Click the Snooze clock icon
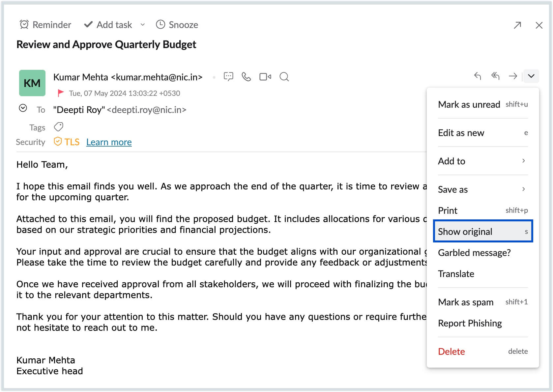The height and width of the screenshot is (392, 553). (160, 25)
